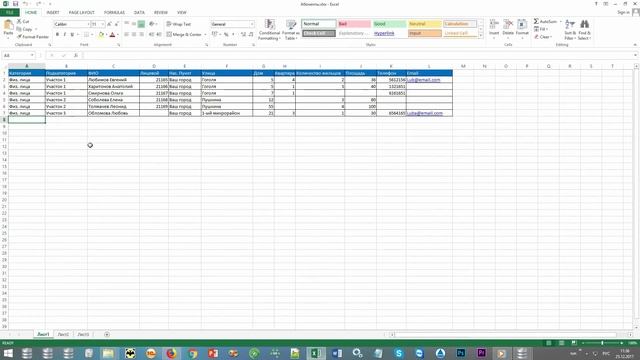Image resolution: width=640 pixels, height=360 pixels.
Task: Toggle Bold formatting
Action: pos(57,35)
